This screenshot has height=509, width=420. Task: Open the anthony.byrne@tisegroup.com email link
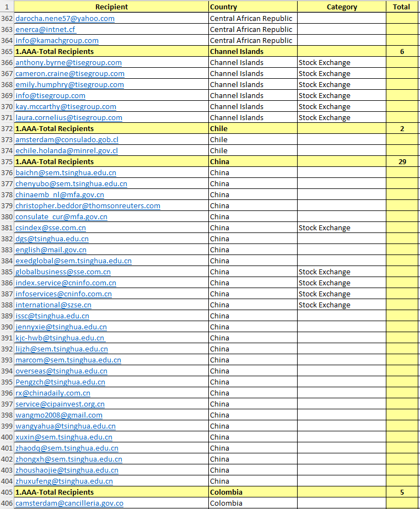click(x=68, y=63)
